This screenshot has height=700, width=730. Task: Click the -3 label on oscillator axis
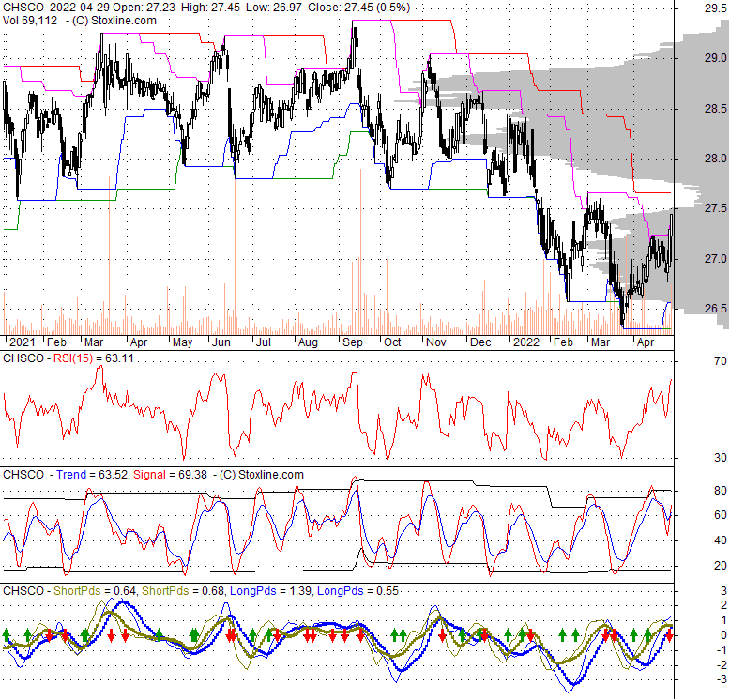[722, 679]
